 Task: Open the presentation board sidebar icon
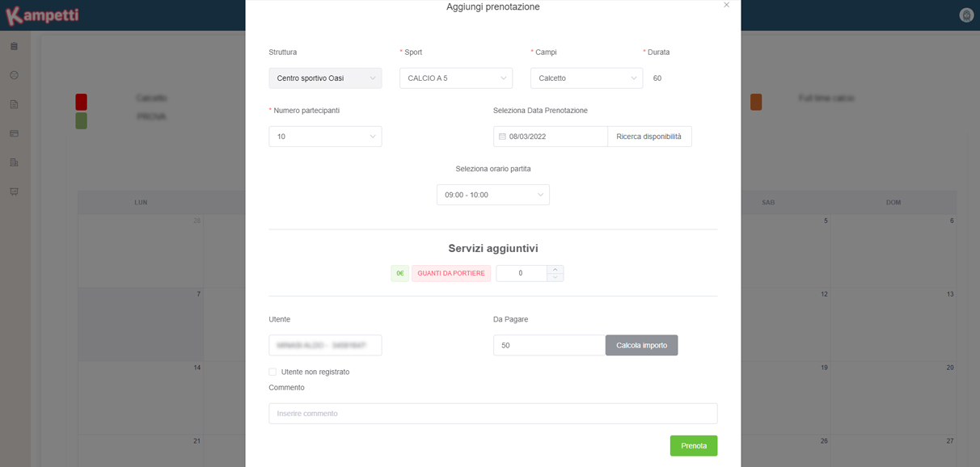click(14, 191)
